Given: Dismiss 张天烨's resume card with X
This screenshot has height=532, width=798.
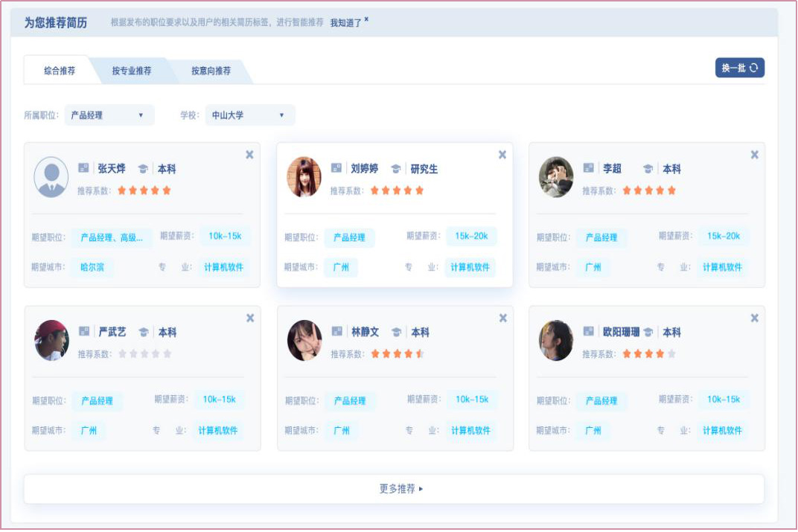Looking at the screenshot, I should pyautogui.click(x=249, y=155).
